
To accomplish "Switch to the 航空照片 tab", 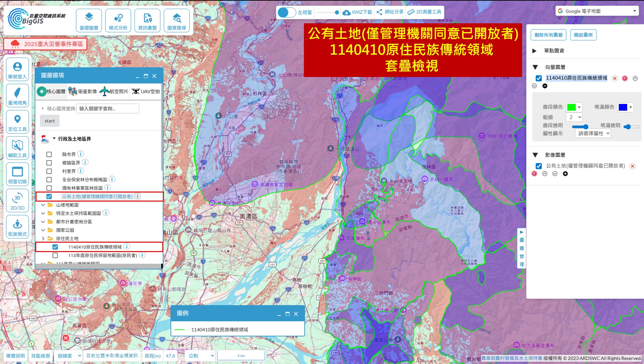I will pyautogui.click(x=114, y=92).
